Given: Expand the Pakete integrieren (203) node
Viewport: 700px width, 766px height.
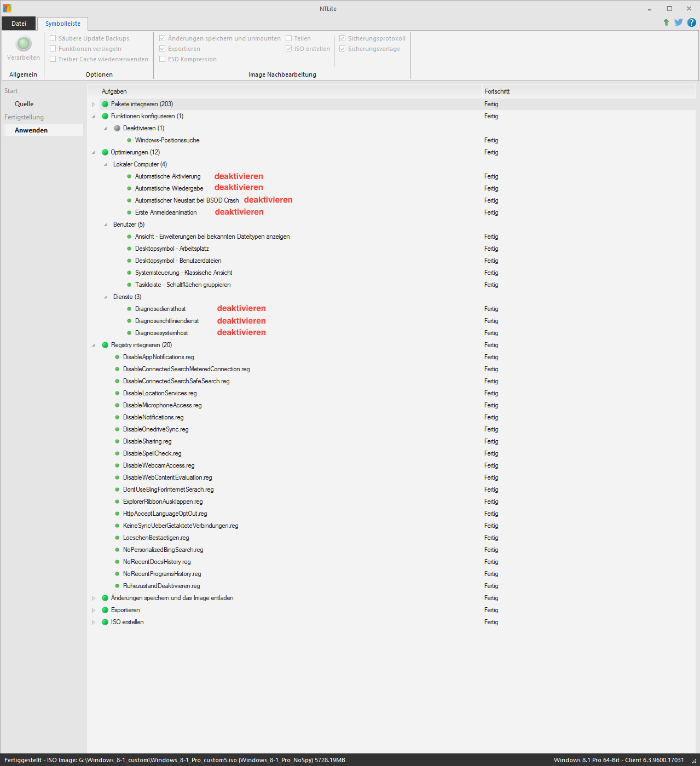Looking at the screenshot, I should (x=94, y=104).
